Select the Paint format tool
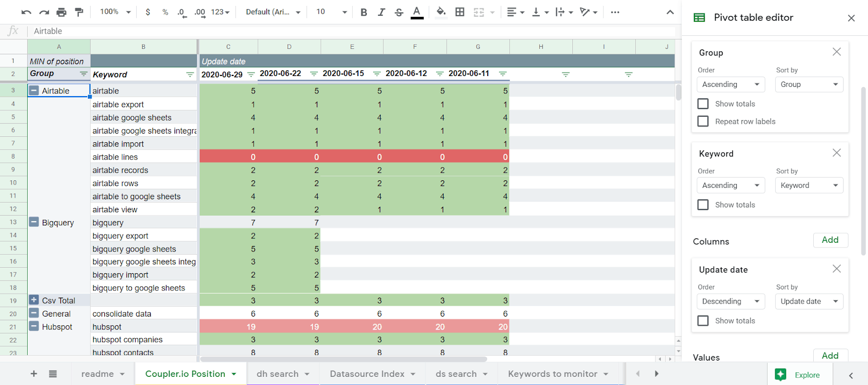Viewport: 868px width, 385px height. (x=79, y=12)
